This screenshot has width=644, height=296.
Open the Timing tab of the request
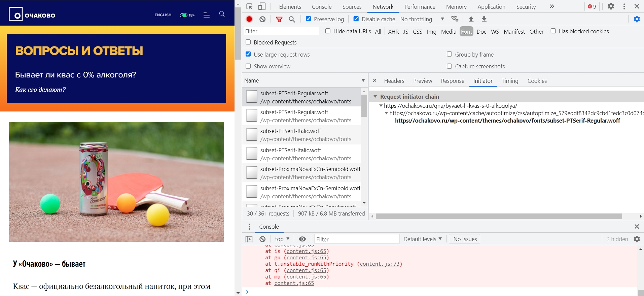(510, 81)
